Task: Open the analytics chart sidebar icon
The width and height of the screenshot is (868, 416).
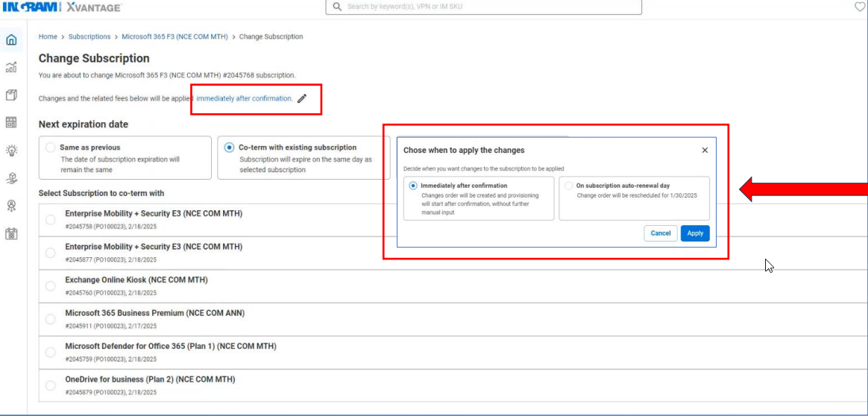Action: tap(11, 68)
